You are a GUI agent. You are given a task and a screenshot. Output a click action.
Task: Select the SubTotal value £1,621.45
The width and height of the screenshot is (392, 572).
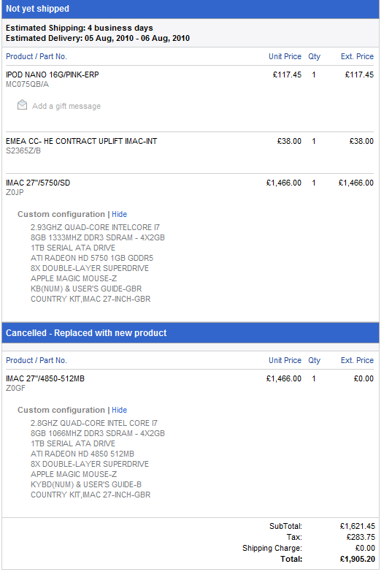[358, 526]
